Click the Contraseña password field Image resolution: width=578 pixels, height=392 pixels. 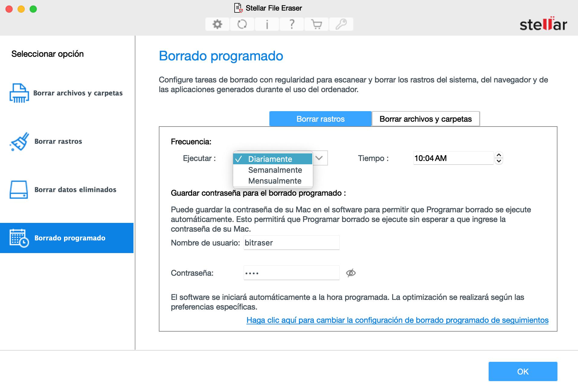click(291, 273)
